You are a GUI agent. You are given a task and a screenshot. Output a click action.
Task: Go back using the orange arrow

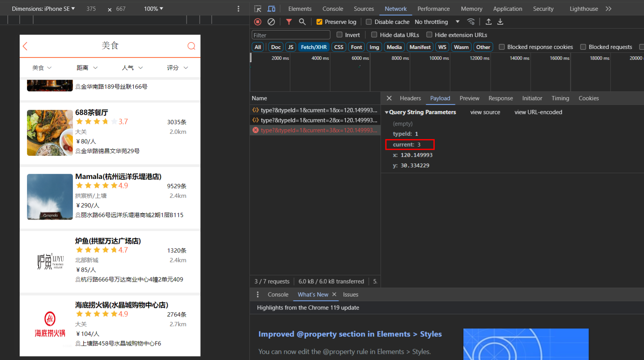point(25,46)
